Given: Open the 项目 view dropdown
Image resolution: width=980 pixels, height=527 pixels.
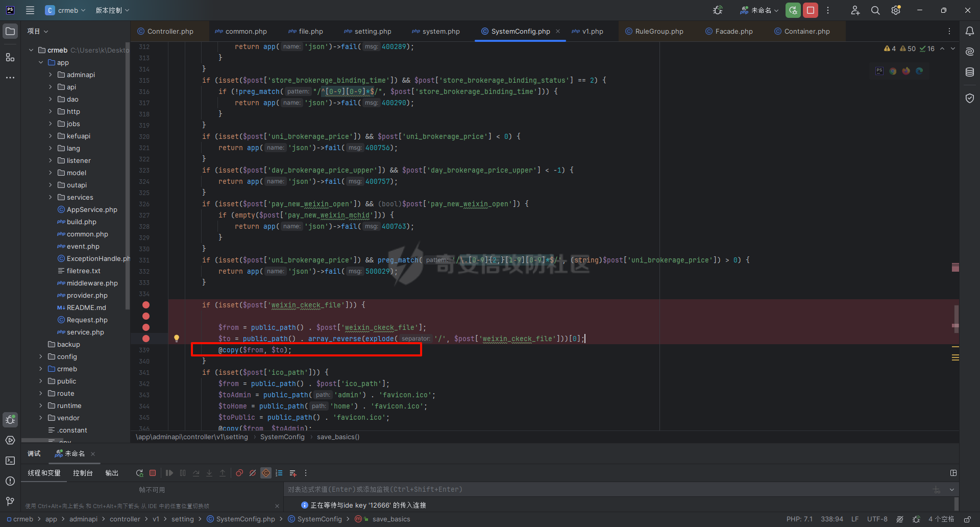Looking at the screenshot, I should point(37,31).
